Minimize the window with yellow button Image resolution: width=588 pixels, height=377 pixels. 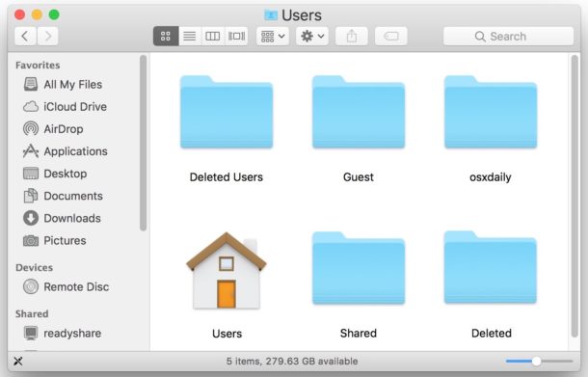click(x=37, y=15)
